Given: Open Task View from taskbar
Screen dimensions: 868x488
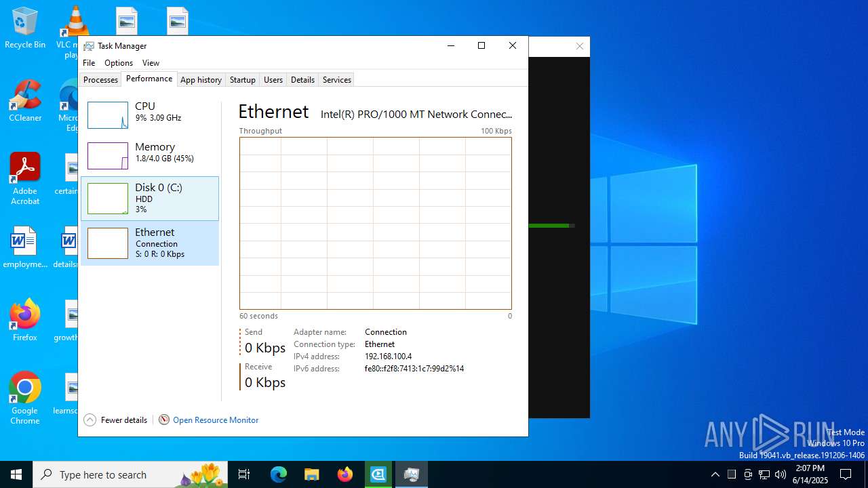Looking at the screenshot, I should click(x=244, y=474).
